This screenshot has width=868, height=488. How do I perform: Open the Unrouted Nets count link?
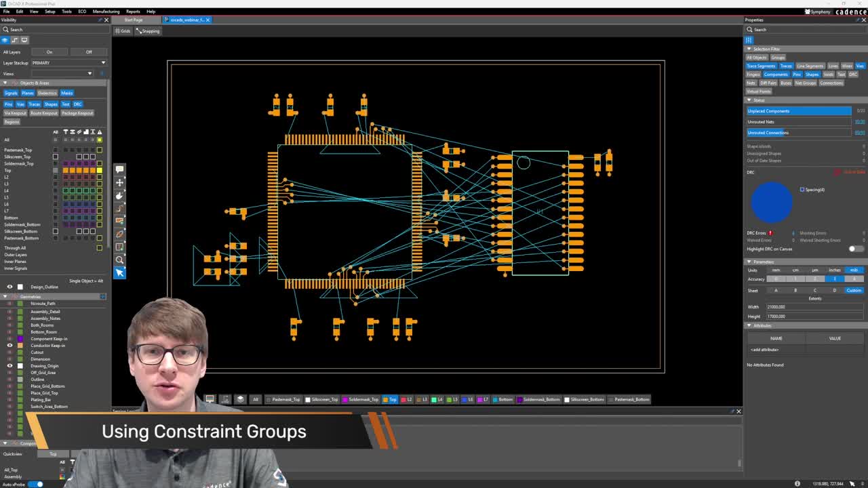(860, 122)
